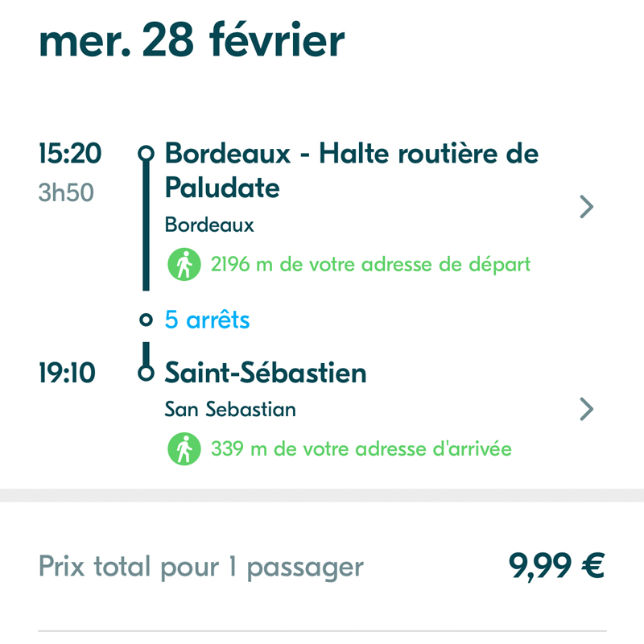
Task: Click the 19:10 arrival time
Action: point(67,373)
